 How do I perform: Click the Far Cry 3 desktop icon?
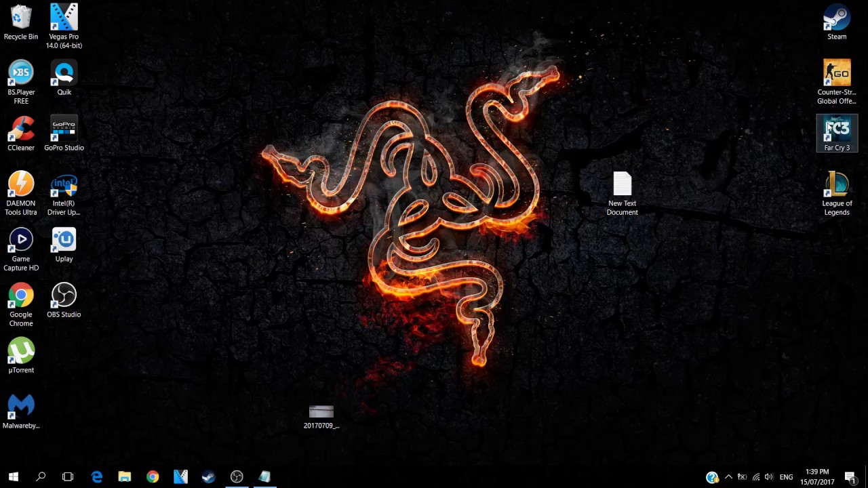[837, 134]
